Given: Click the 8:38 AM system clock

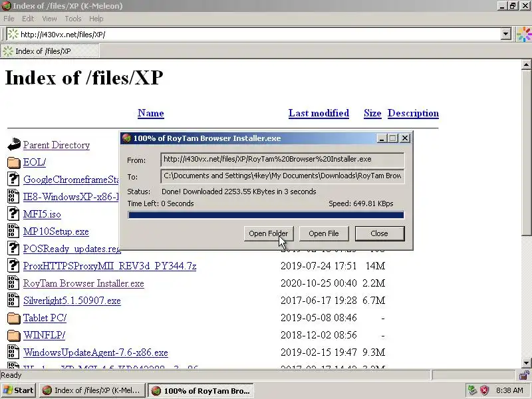Looking at the screenshot, I should [x=509, y=390].
